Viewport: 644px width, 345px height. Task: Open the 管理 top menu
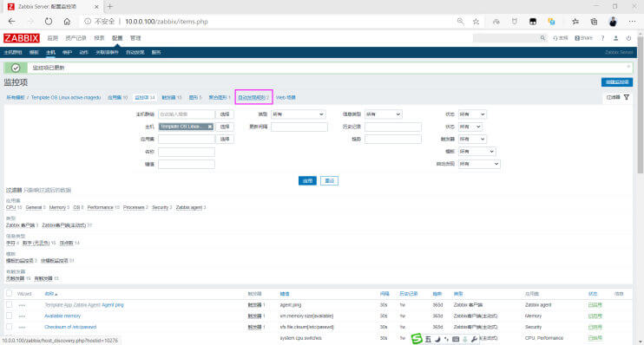pos(135,38)
